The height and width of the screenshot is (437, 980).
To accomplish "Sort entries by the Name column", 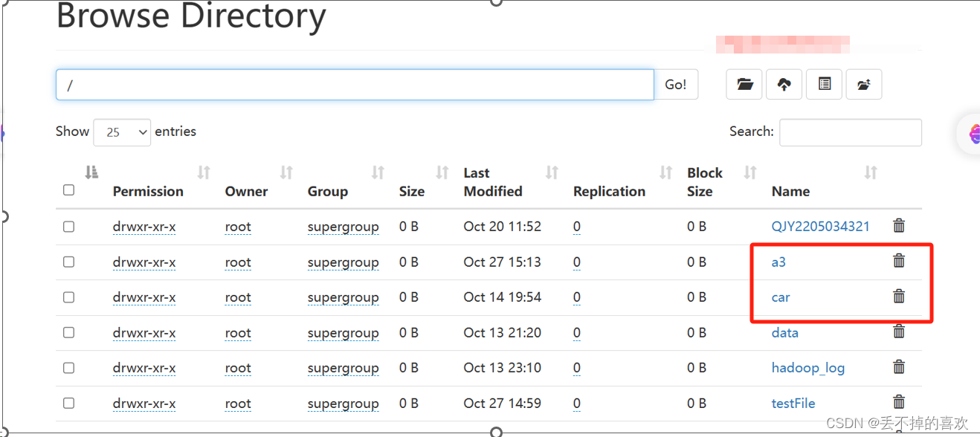I will [790, 191].
